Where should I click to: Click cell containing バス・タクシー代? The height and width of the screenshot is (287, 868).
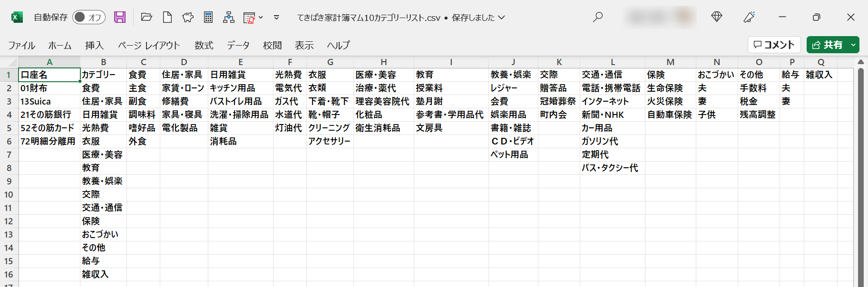click(x=613, y=168)
